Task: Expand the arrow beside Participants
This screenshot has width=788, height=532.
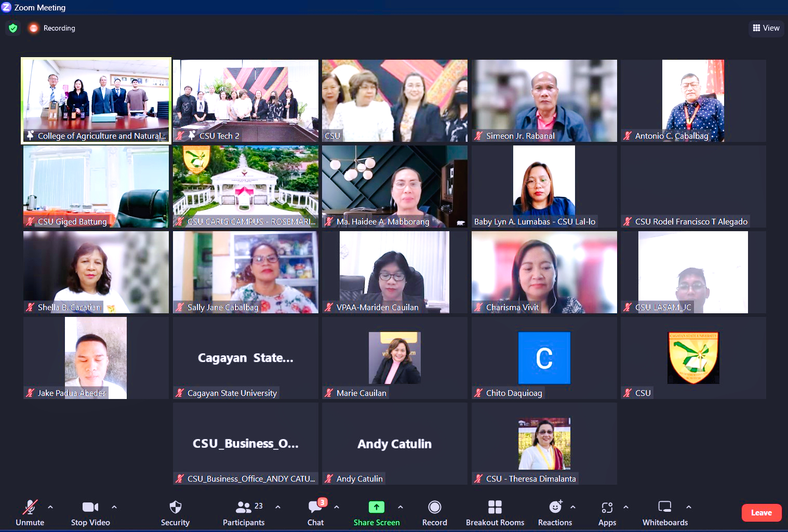Action: coord(278,507)
